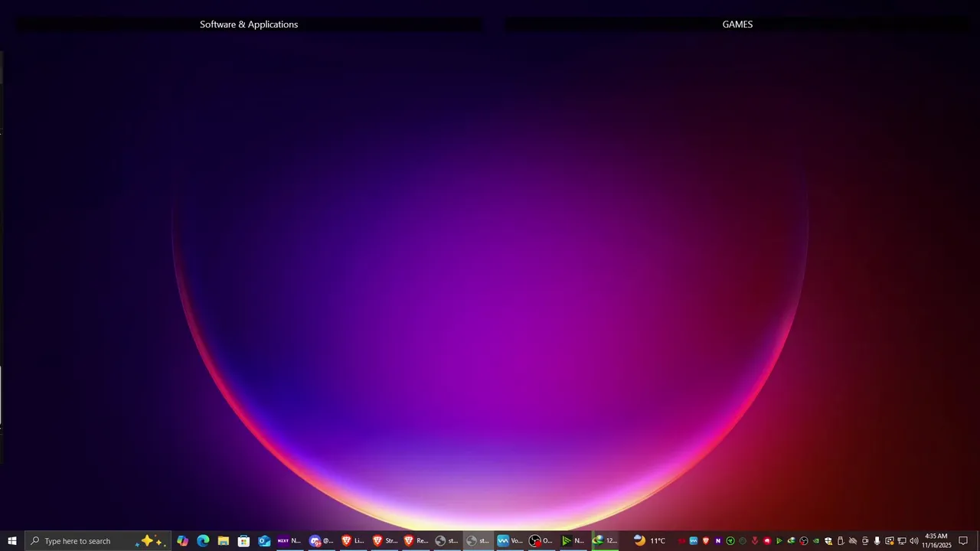This screenshot has width=980, height=551.
Task: Switch to the OBS Studio taskbar window
Action: [541, 541]
